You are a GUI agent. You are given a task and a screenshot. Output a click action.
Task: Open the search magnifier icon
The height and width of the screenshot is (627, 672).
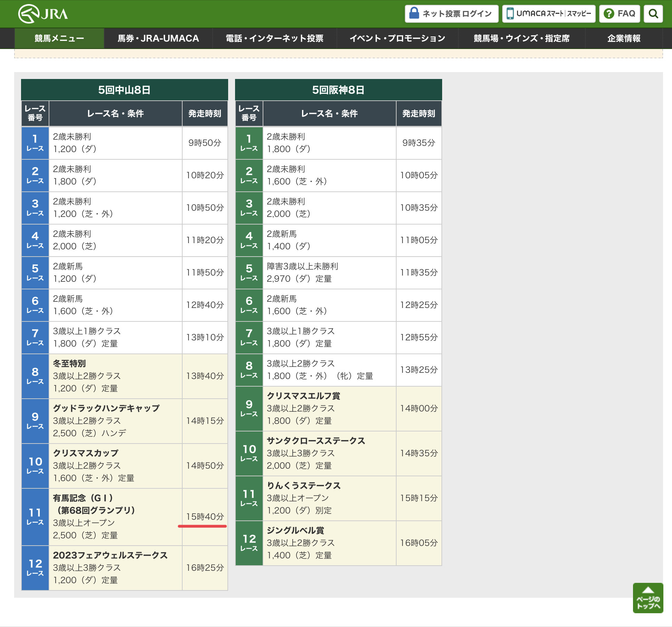(653, 14)
